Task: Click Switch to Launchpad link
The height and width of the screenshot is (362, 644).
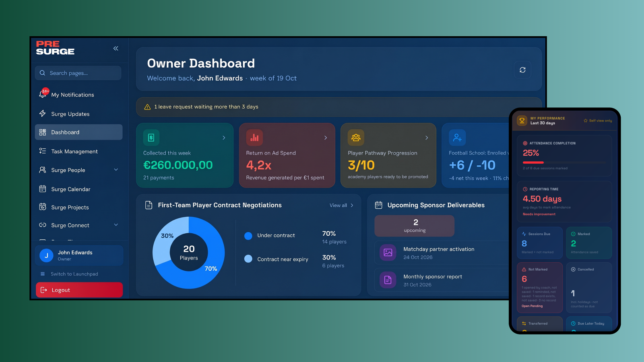Action: 69,274
